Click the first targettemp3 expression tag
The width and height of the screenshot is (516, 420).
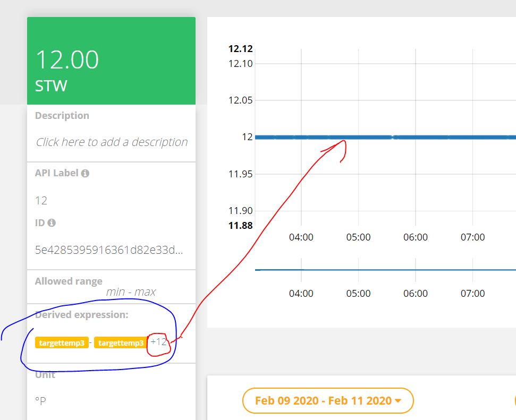[62, 343]
